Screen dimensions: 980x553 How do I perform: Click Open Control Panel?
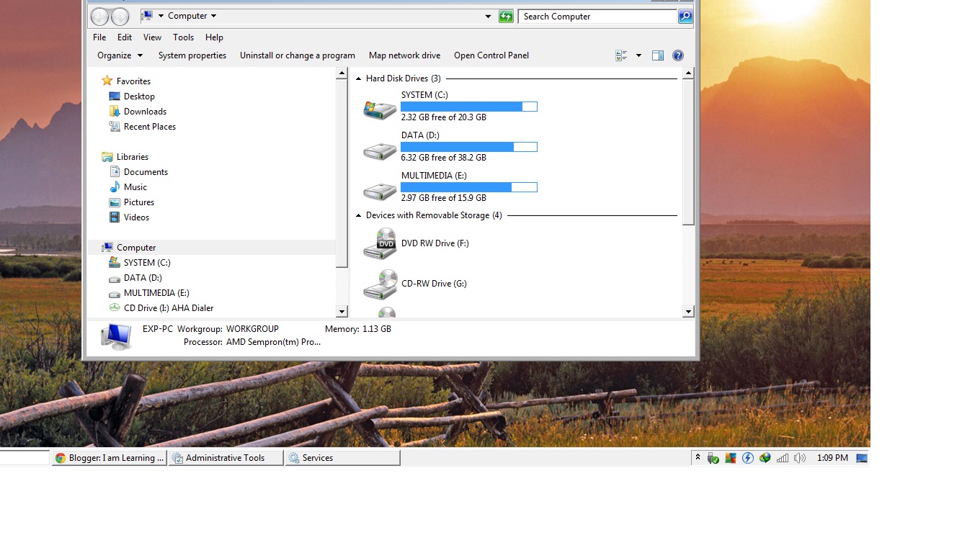[x=491, y=55]
